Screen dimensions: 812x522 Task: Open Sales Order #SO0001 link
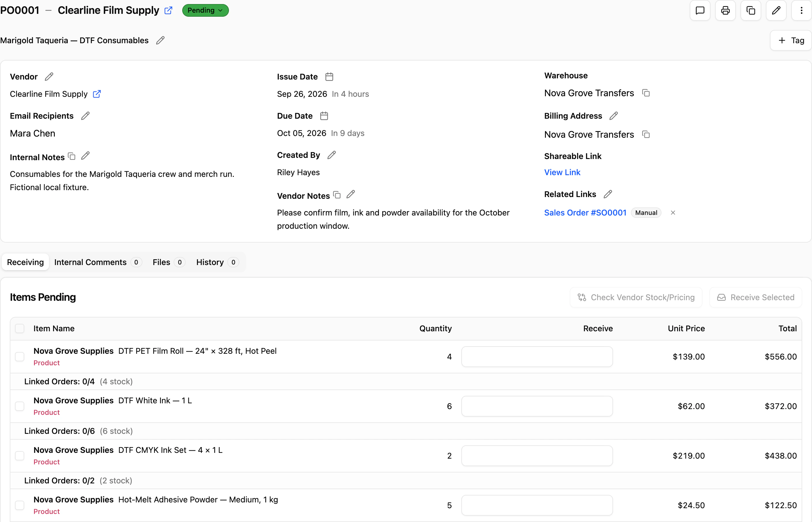point(585,213)
